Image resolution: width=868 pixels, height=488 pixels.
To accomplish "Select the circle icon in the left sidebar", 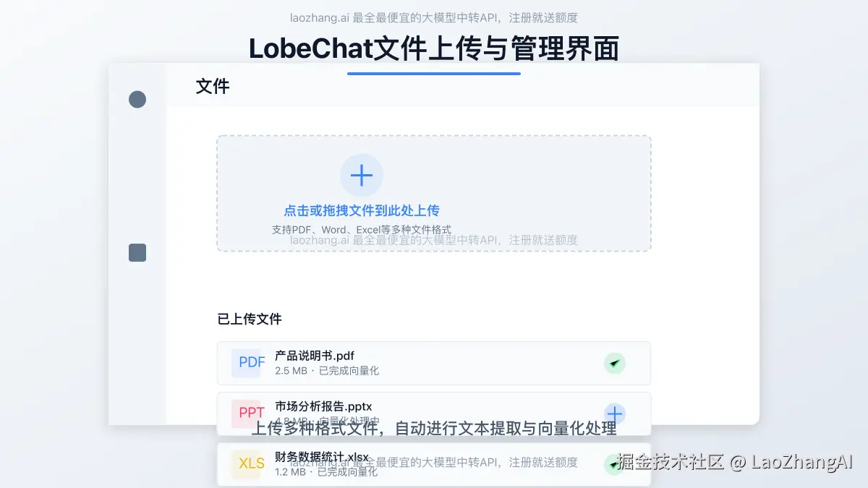I will pos(137,99).
